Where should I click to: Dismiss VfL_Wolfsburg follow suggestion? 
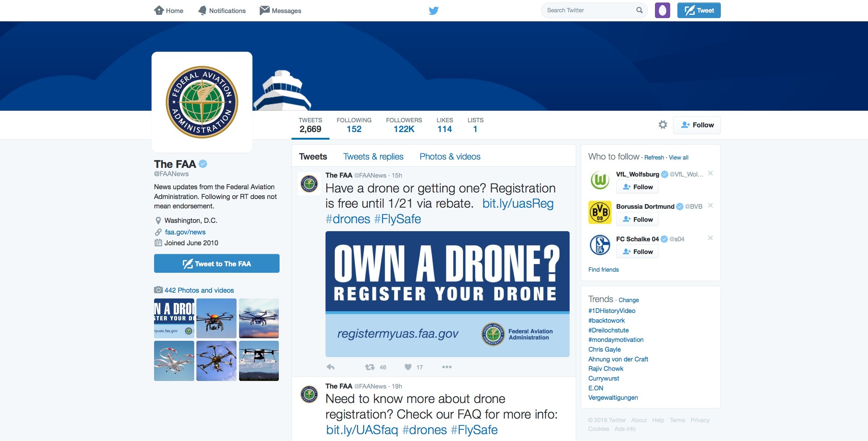[x=710, y=173]
